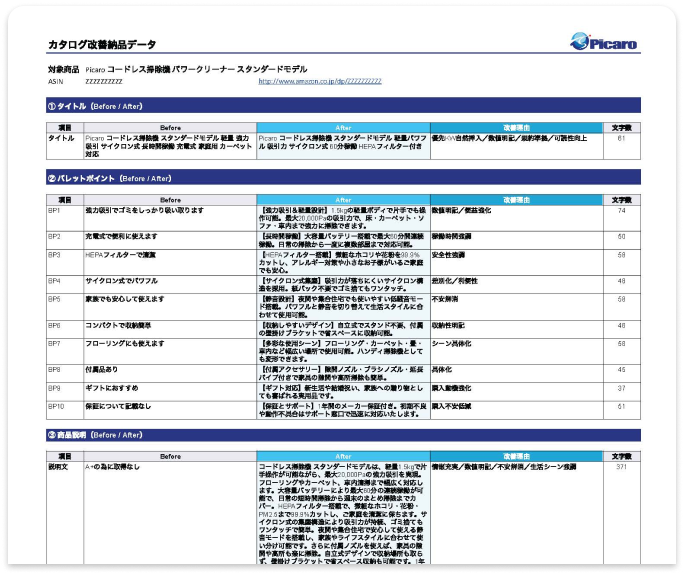This screenshot has width=683, height=573.
Task: Click After cell starting 【HEPAフィルター搭載】
Action: point(343,262)
